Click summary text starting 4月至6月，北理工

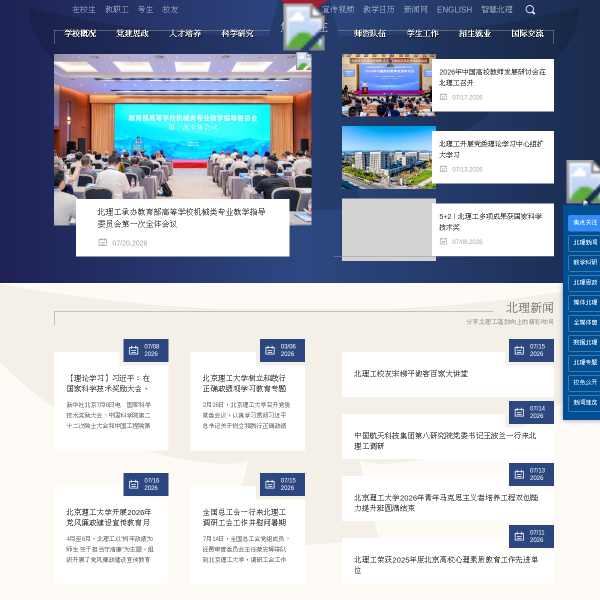109,549
